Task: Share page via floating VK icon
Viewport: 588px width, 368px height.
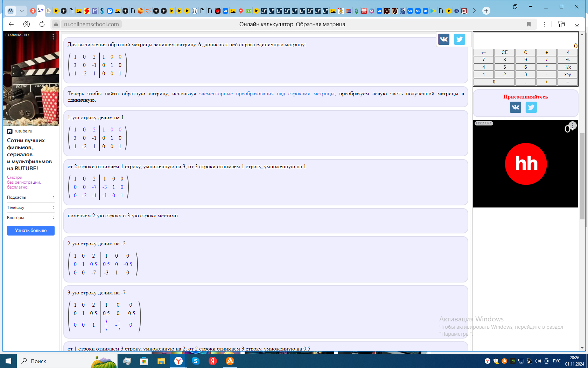Action: click(444, 39)
